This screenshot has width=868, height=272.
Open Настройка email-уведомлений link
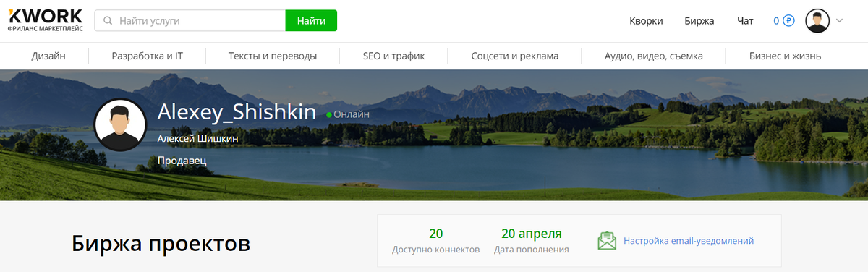pos(689,241)
